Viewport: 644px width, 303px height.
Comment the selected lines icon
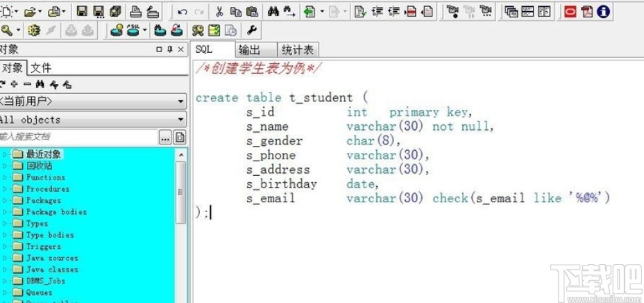pos(410,12)
